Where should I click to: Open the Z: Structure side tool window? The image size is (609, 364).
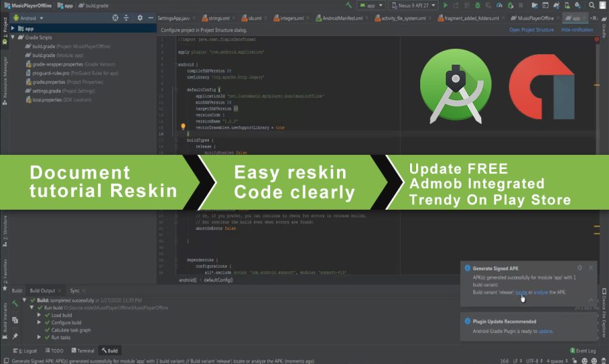[5, 231]
